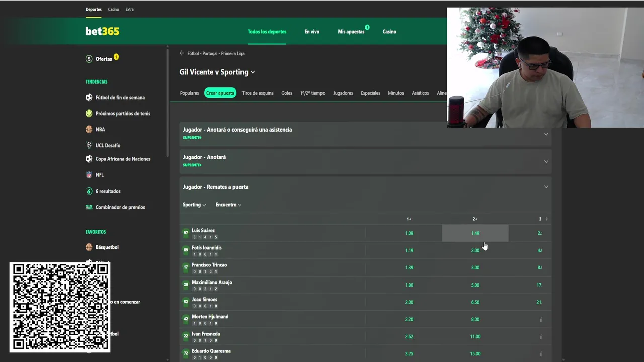Click the tennis ball icon beside Próximos partidos de tenis
Image resolution: width=644 pixels, height=362 pixels.
tap(89, 114)
